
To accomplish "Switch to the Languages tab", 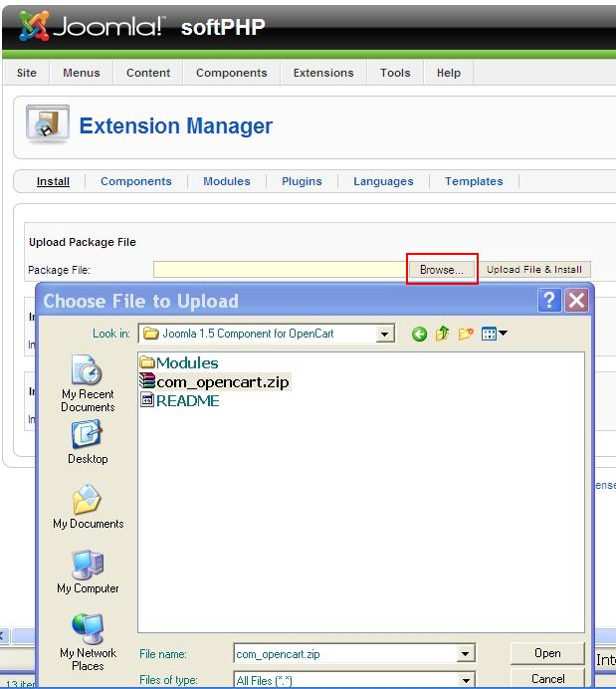I will [383, 181].
